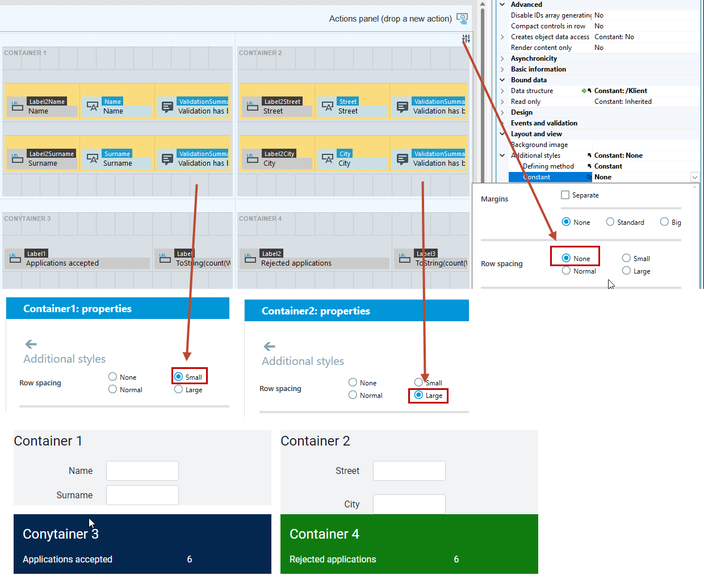The height and width of the screenshot is (588, 704).
Task: Click the Name input field in Container 1 preview
Action: pyautogui.click(x=143, y=471)
